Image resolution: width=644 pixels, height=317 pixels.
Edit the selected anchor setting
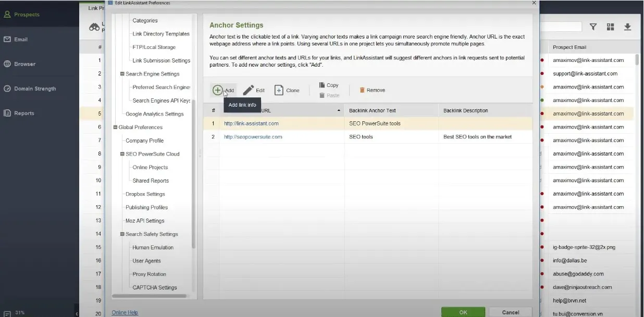[254, 90]
